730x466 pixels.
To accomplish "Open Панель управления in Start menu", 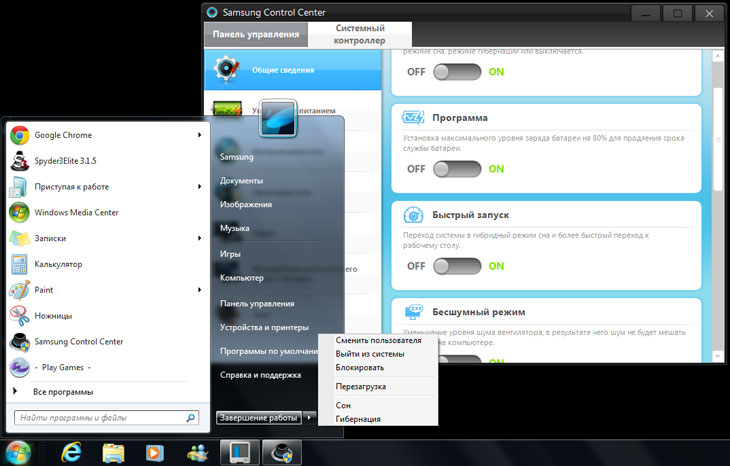I will coord(257,304).
